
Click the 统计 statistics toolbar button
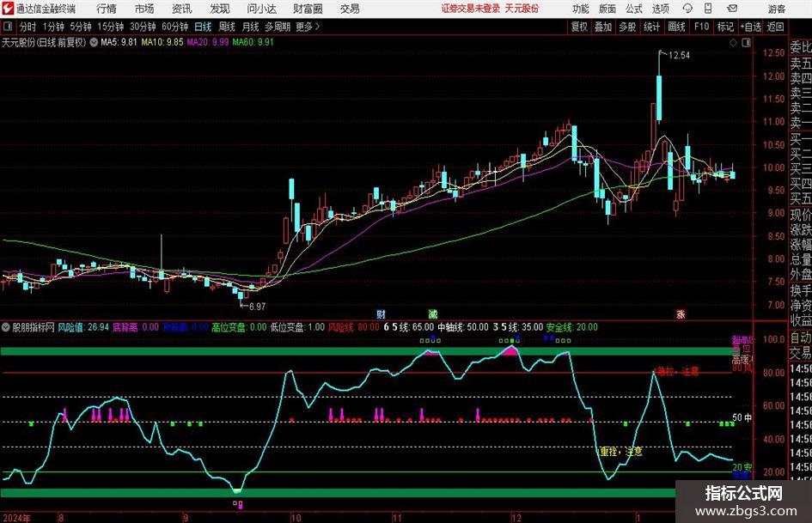pyautogui.click(x=651, y=27)
